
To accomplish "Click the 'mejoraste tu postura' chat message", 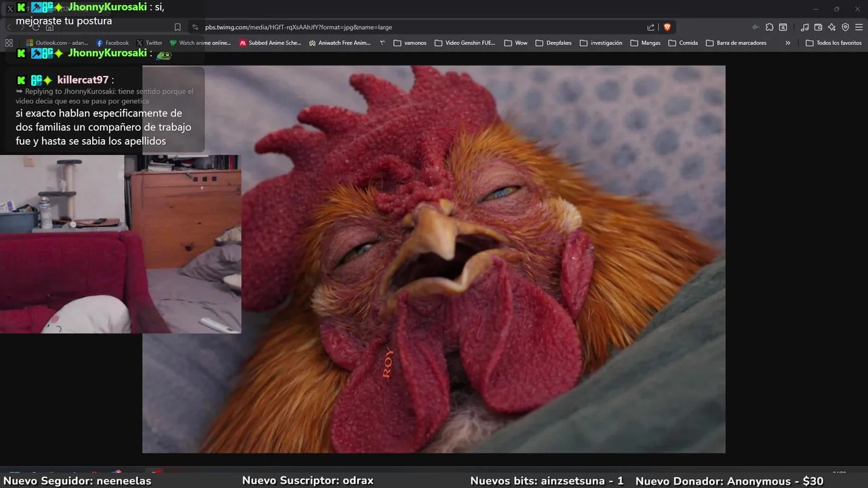I will click(x=64, y=21).
